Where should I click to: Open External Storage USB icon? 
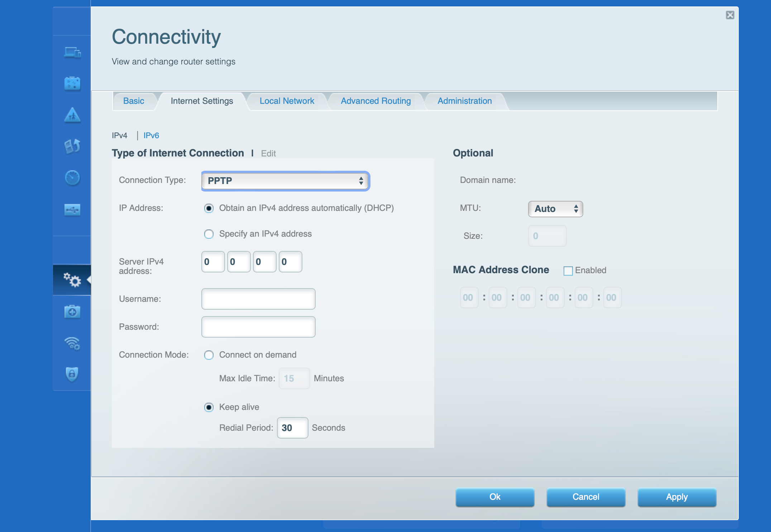[x=72, y=209]
